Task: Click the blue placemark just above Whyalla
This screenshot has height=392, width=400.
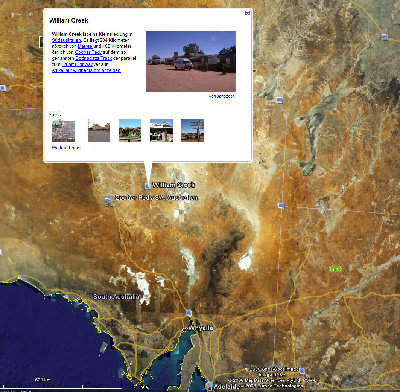Action: tap(189, 313)
